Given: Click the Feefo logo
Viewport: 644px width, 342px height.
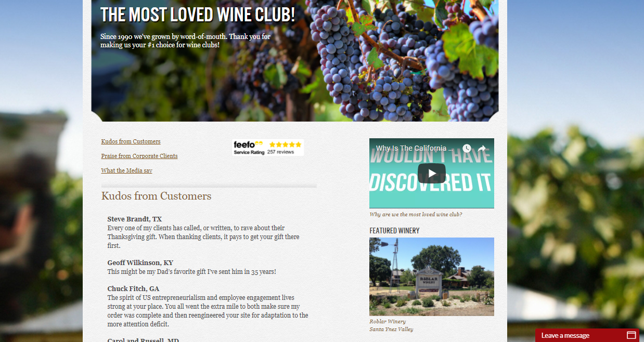Looking at the screenshot, I should point(248,144).
